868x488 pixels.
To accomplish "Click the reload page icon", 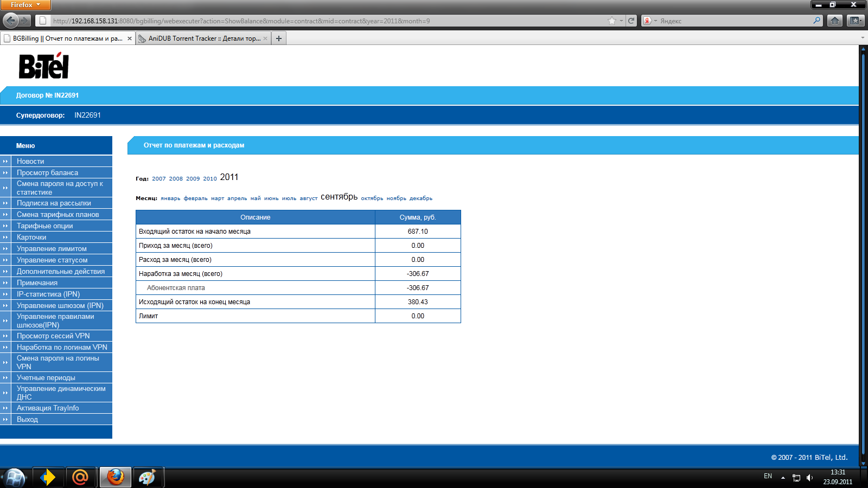I will 631,21.
